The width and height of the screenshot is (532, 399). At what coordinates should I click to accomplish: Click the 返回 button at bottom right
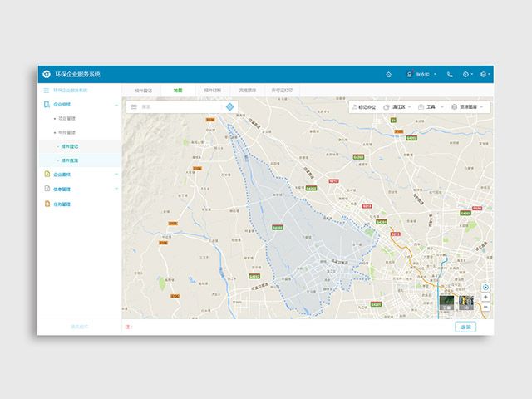[x=465, y=327]
